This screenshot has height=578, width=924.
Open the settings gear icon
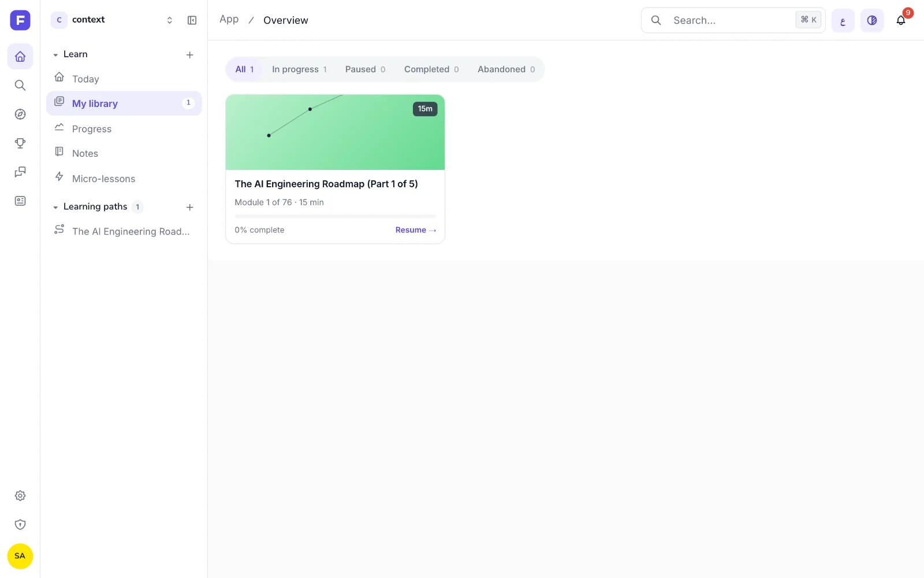20,496
